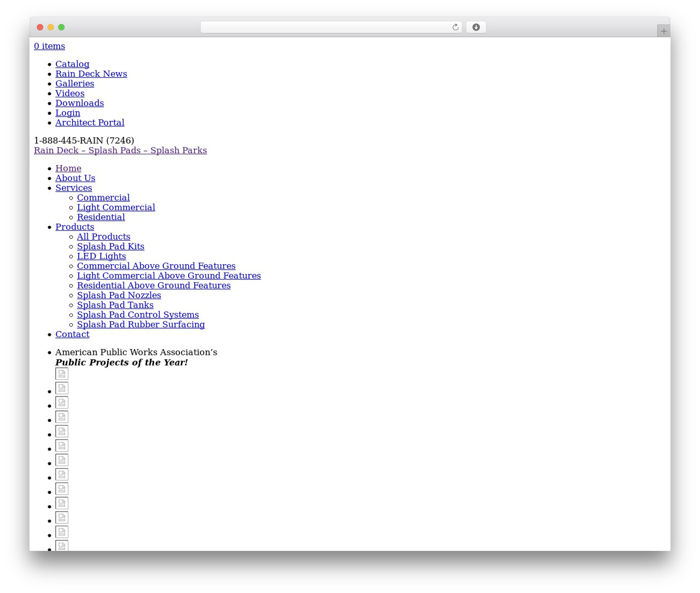Click the Login link
The height and width of the screenshot is (593, 700).
(67, 113)
